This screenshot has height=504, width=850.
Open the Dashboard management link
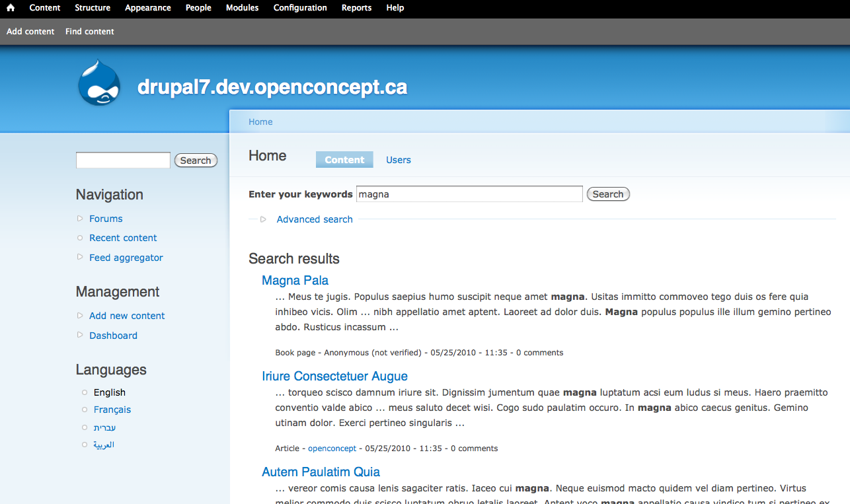click(x=113, y=336)
